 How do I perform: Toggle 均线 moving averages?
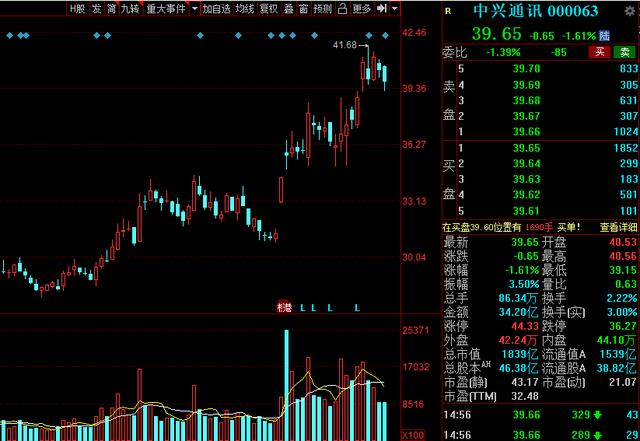[x=245, y=9]
